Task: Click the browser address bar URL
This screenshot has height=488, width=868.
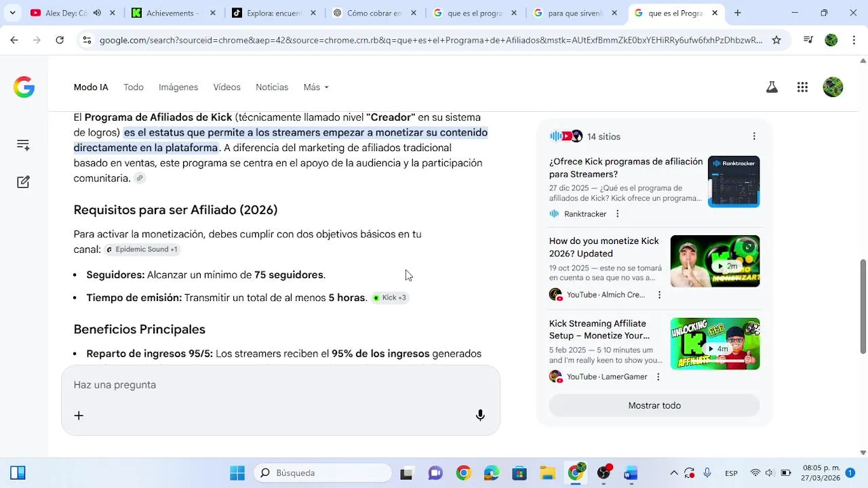Action: pyautogui.click(x=431, y=40)
